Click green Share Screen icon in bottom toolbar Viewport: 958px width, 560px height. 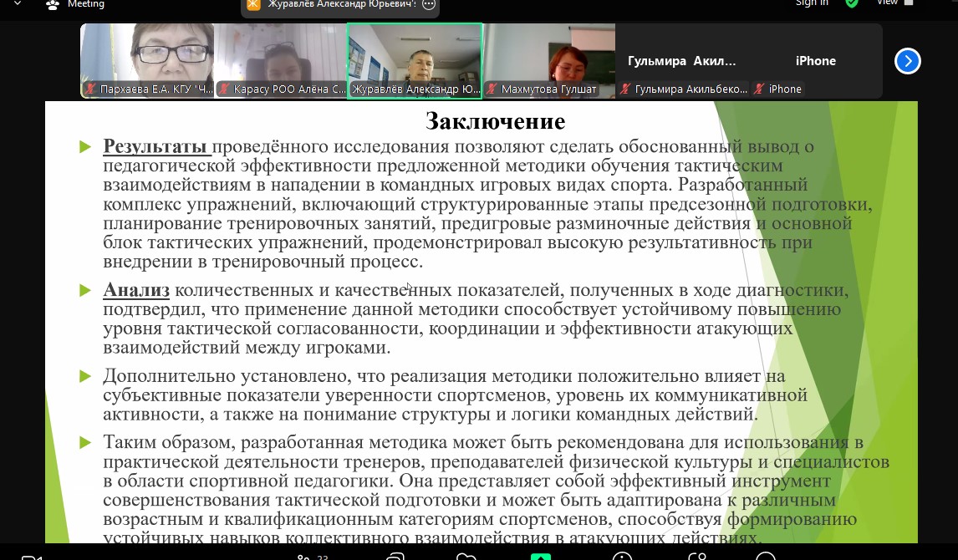(540, 556)
